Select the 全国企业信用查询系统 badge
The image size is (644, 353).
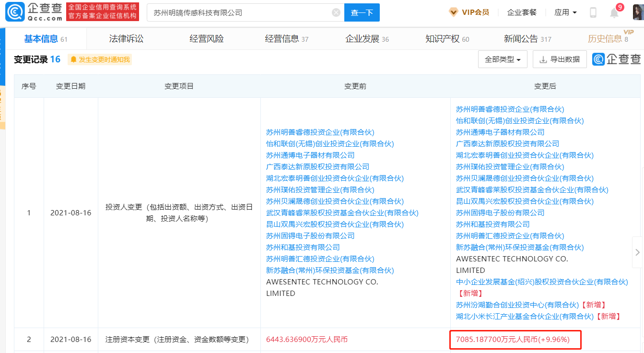(x=102, y=12)
